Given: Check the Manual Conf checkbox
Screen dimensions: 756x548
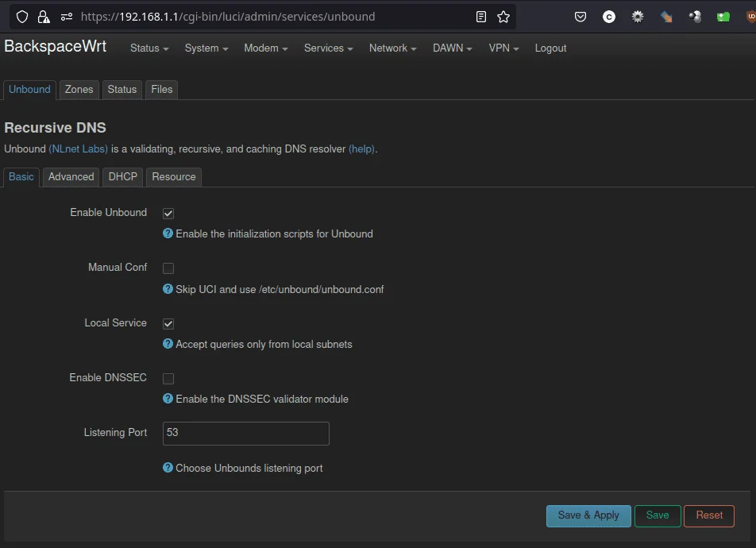Looking at the screenshot, I should pos(168,268).
